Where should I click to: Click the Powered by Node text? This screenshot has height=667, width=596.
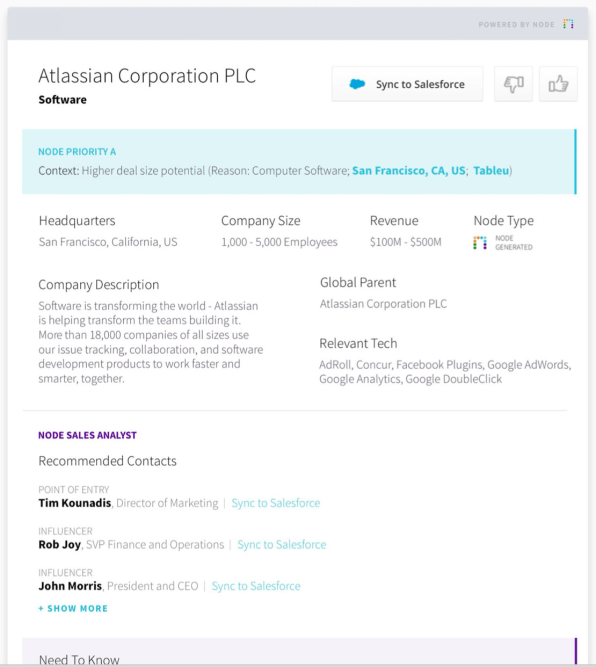[x=516, y=25]
